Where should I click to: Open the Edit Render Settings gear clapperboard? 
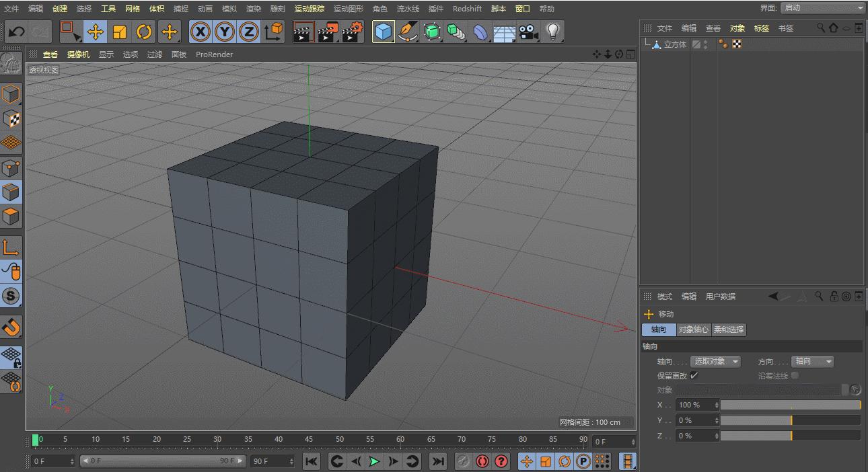click(353, 32)
